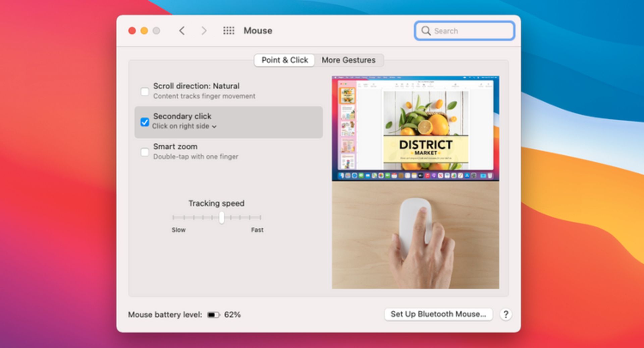
Task: Minimize the window with the yellow button
Action: pos(144,31)
